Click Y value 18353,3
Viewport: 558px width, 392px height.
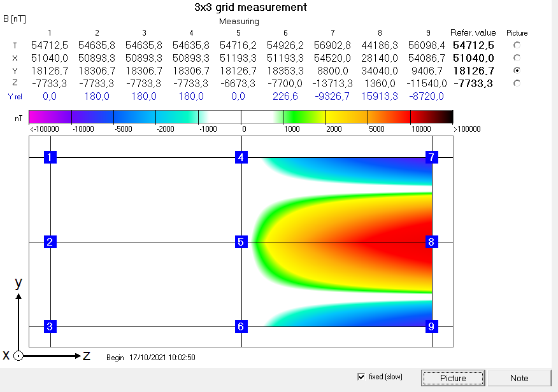285,71
